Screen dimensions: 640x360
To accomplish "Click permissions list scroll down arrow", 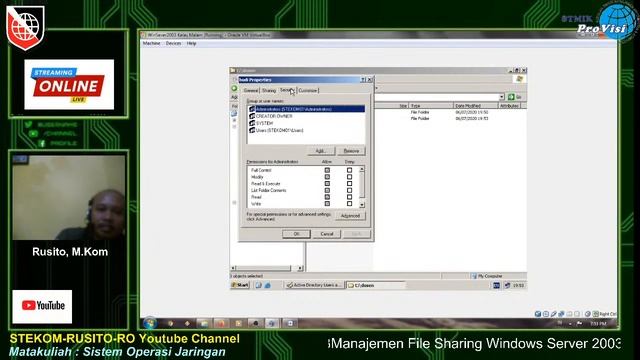I will pos(362,204).
